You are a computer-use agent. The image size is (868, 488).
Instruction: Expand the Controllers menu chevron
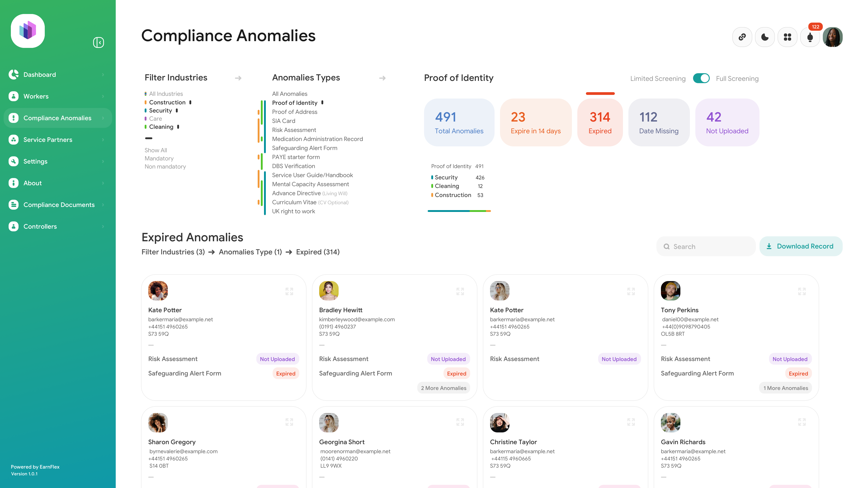[103, 226]
